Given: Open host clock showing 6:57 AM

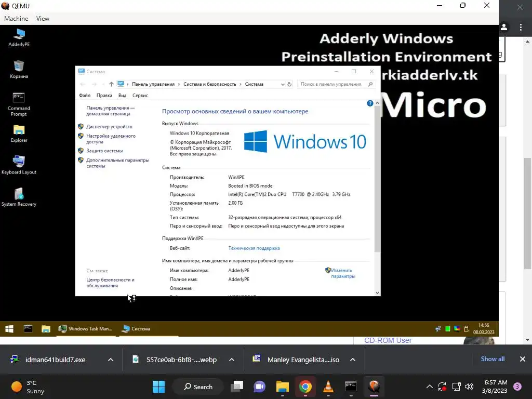Looking at the screenshot, I should pyautogui.click(x=495, y=387).
